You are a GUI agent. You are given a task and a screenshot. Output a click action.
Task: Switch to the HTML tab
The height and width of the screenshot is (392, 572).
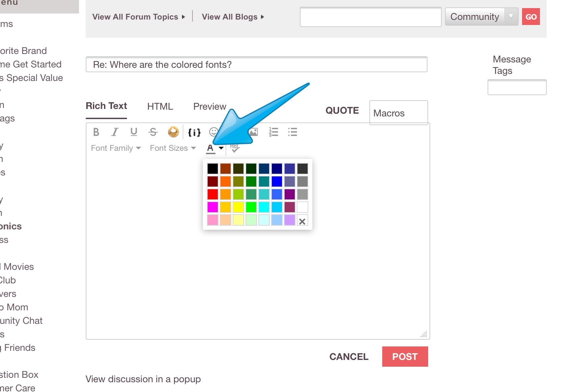[x=160, y=107]
